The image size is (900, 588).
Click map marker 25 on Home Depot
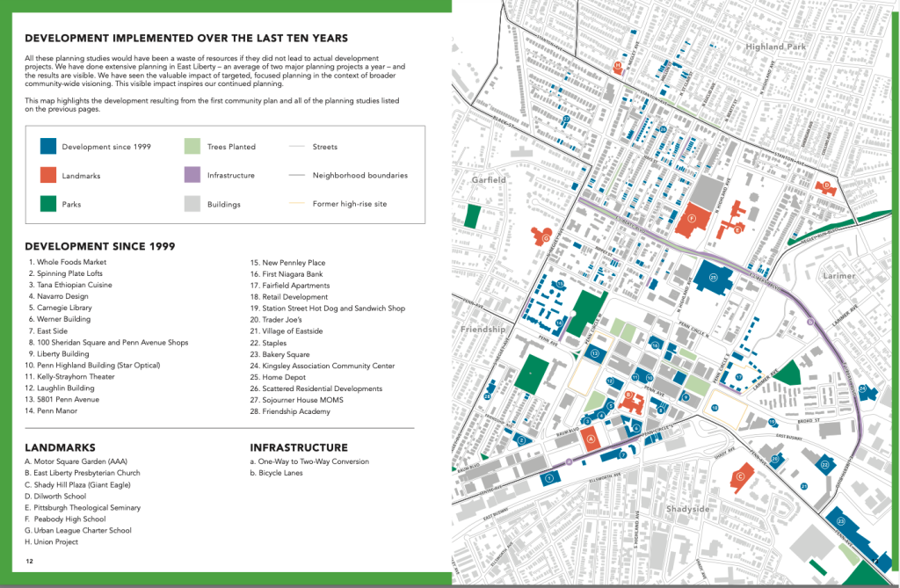(714, 278)
